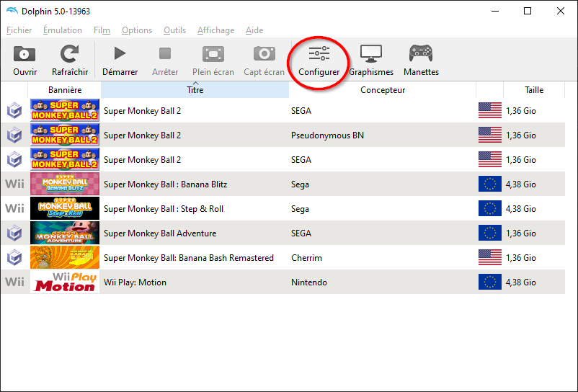
Task: Select title Super Monkey Ball : Step & Roll
Action: coord(164,208)
